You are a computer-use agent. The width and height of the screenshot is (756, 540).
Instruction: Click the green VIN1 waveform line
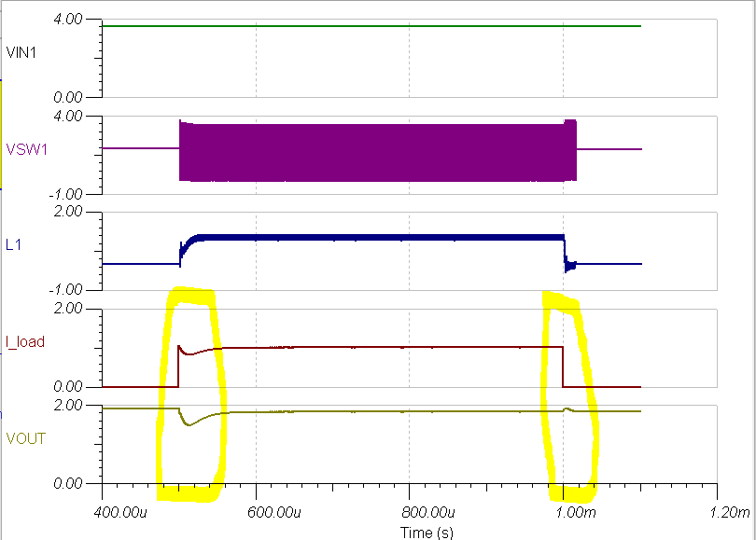pyautogui.click(x=371, y=26)
